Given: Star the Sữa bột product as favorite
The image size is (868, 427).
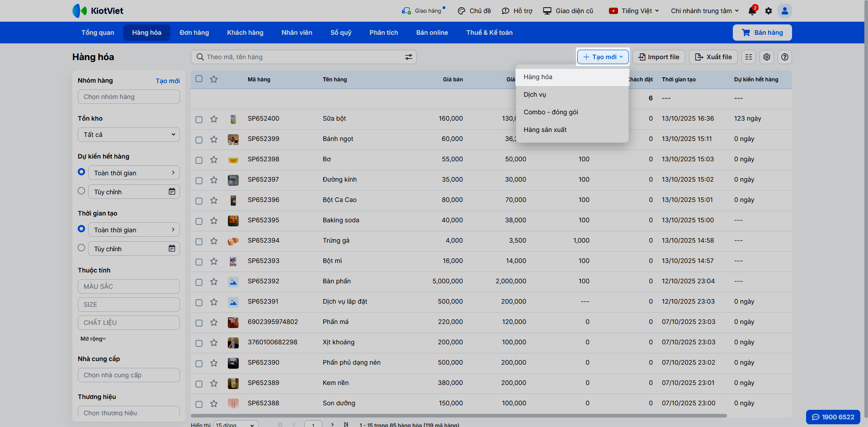Looking at the screenshot, I should pos(214,119).
